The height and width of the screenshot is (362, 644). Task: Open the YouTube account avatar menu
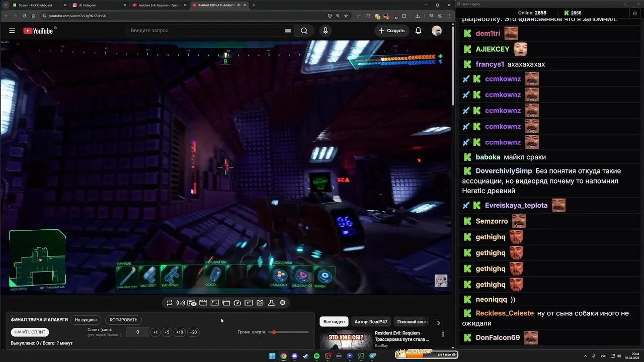point(437,31)
